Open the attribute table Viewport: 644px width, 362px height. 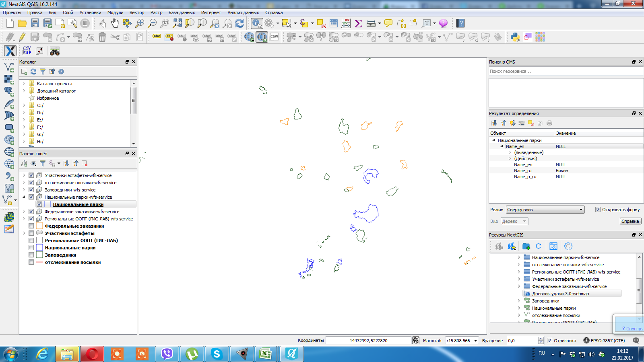[x=334, y=23]
